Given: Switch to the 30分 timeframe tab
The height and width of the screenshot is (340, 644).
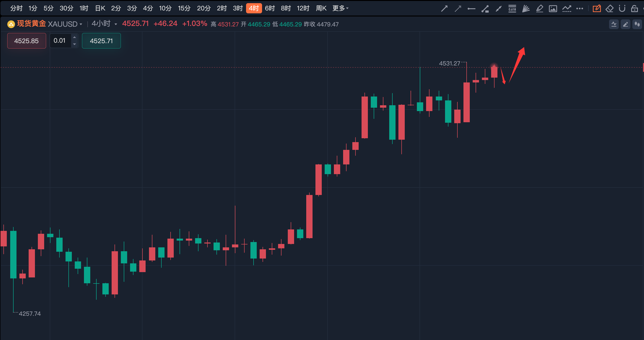Looking at the screenshot, I should 66,8.
